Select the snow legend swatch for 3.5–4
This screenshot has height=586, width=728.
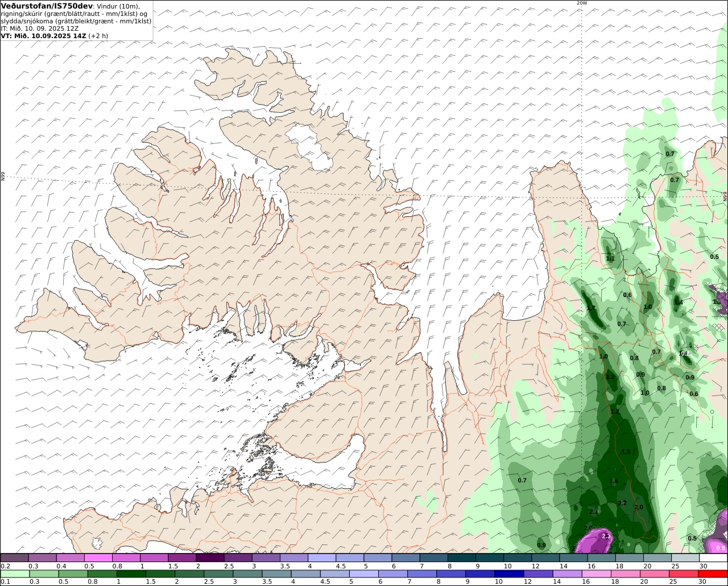click(x=294, y=558)
